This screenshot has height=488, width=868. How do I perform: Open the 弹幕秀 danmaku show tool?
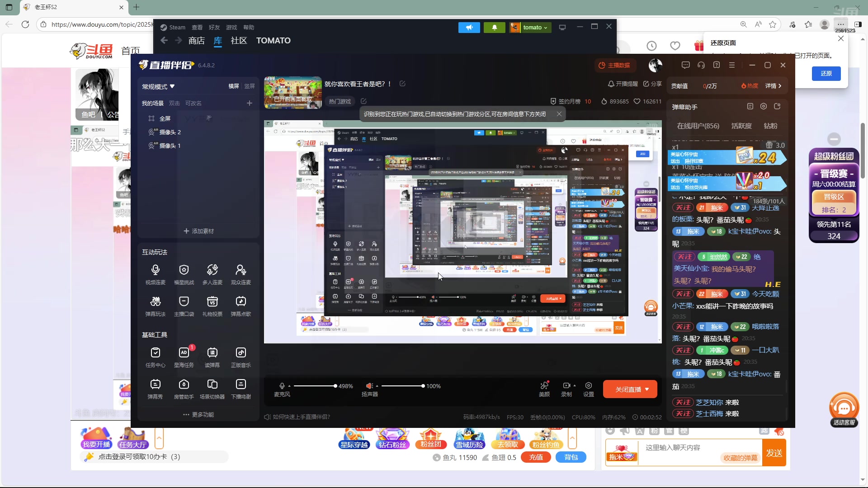coord(155,389)
